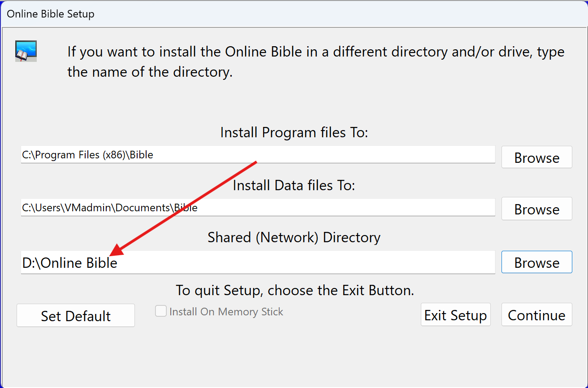This screenshot has width=588, height=388.
Task: Click the 'Install Data files To:' label
Action: pyautogui.click(x=294, y=185)
